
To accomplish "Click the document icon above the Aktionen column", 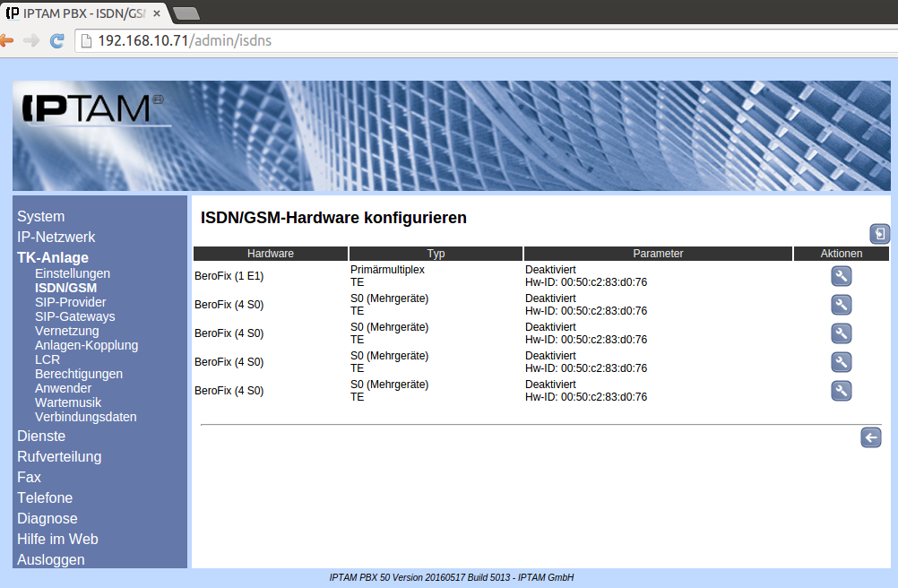I will tap(880, 234).
